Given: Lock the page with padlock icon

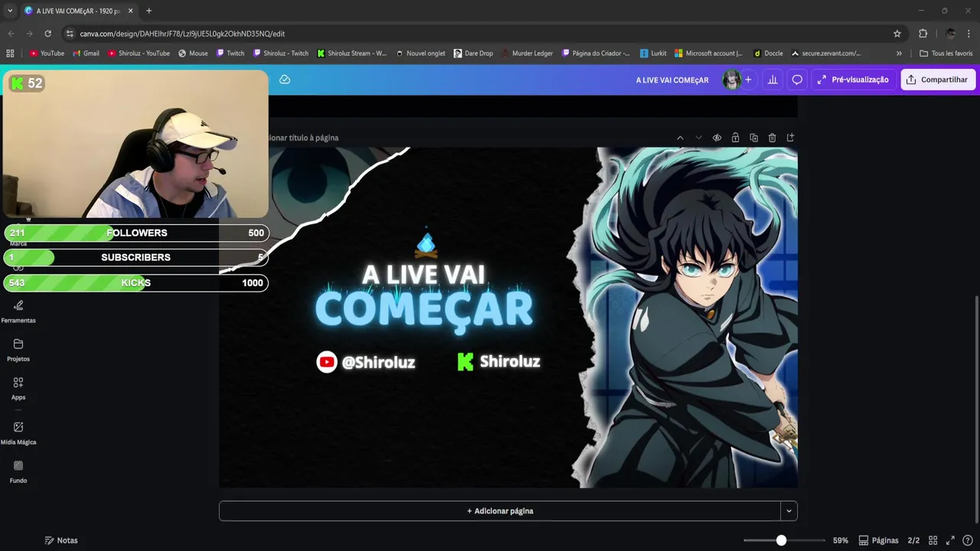Looking at the screenshot, I should [735, 138].
